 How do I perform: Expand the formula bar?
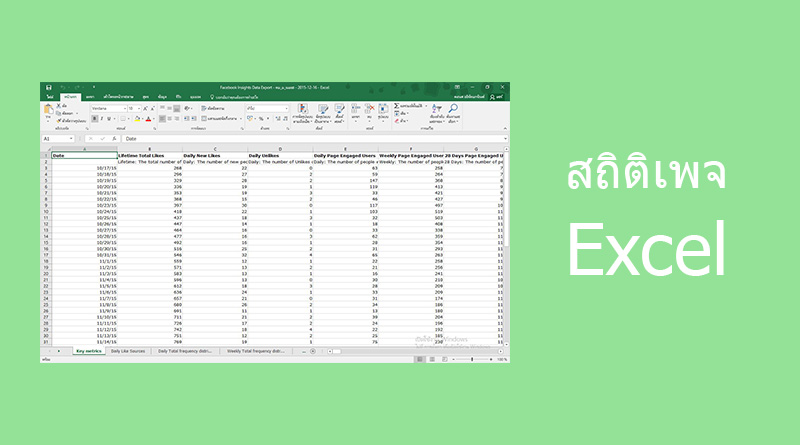(505, 139)
